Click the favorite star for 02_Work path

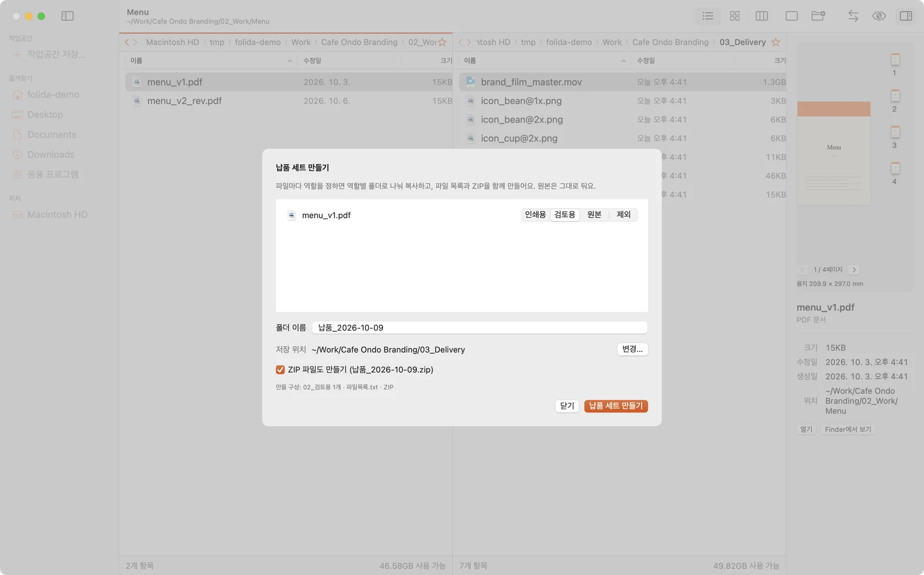(442, 42)
